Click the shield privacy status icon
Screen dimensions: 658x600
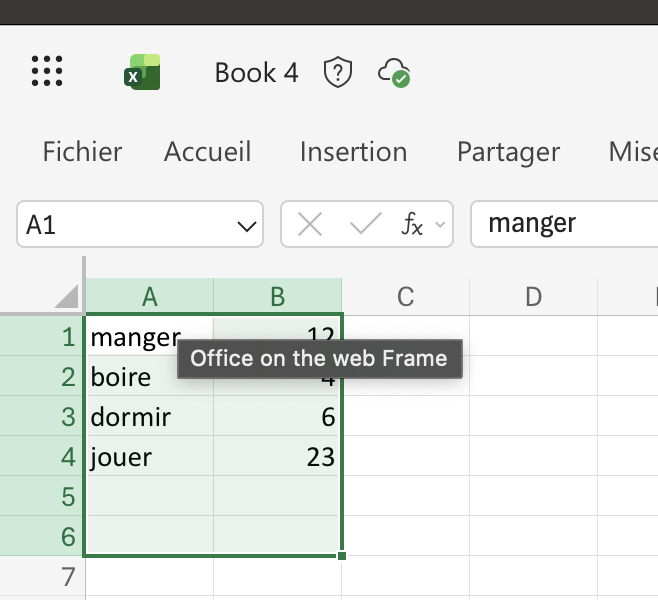coord(339,72)
